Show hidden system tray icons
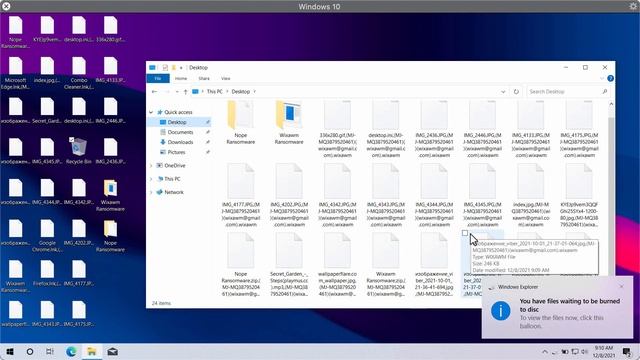 [544, 351]
